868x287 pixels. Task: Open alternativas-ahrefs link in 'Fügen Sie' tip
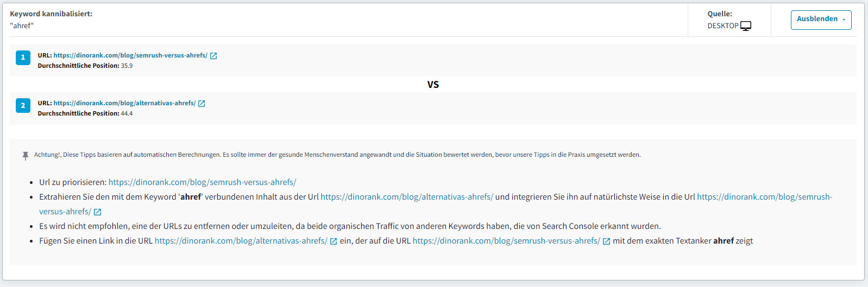[x=241, y=241]
